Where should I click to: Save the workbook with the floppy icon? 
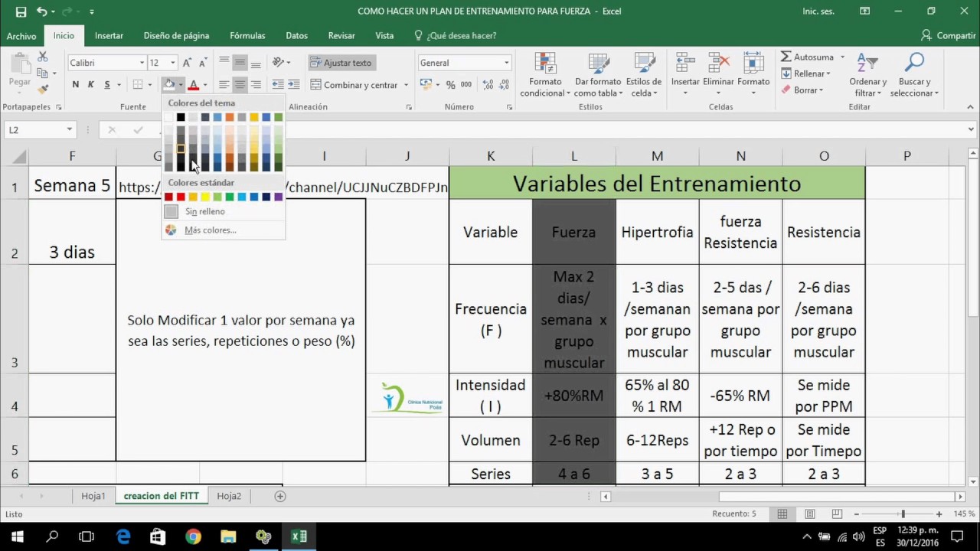pyautogui.click(x=21, y=11)
